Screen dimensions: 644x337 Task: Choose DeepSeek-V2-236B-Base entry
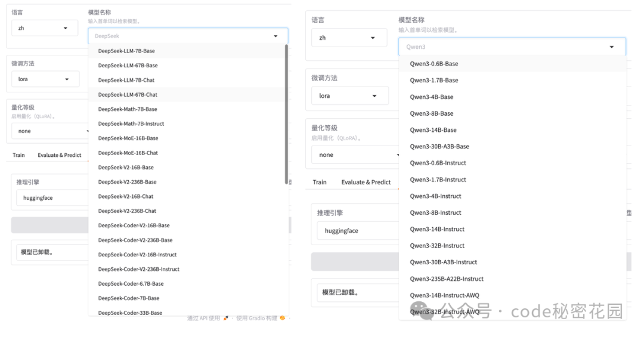pos(187,182)
